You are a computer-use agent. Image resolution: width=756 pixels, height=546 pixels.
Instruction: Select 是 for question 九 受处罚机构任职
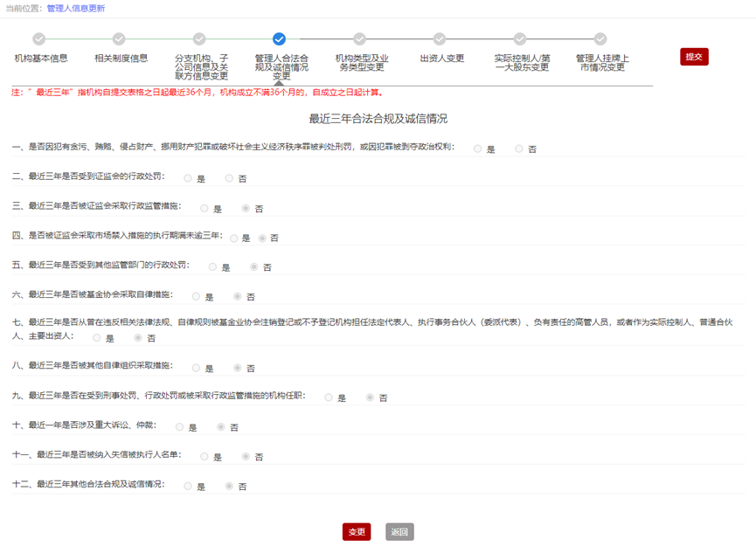click(x=329, y=397)
